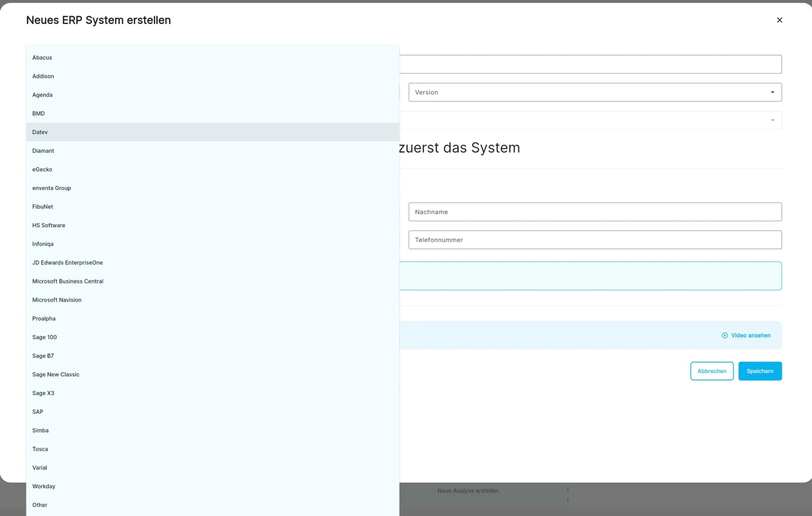Select Varial from the list
The image size is (812, 516).
[x=213, y=467]
